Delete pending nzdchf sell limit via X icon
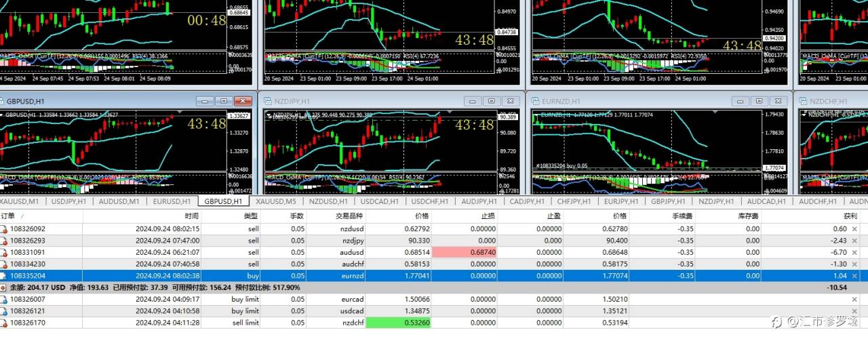Image resolution: width=868 pixels, height=343 pixels. (854, 322)
